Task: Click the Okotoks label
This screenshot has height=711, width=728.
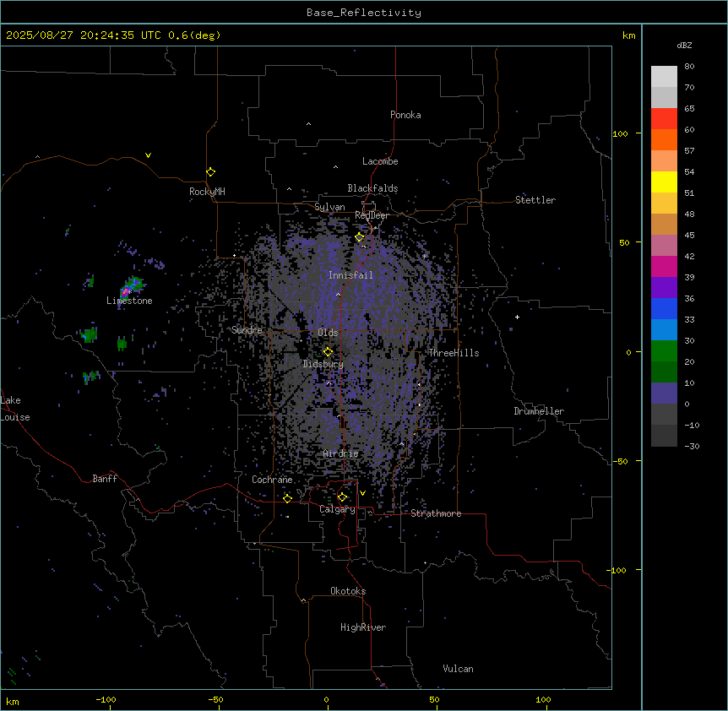Action: [x=348, y=591]
